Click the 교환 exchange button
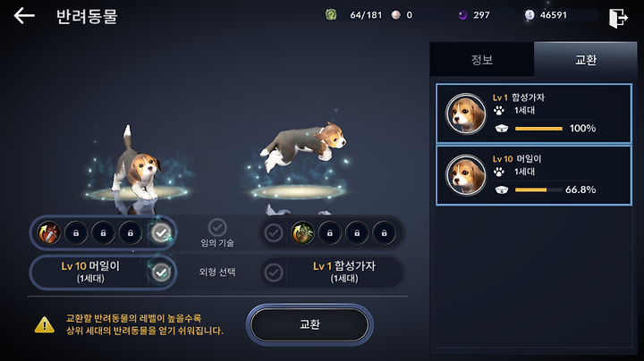The width and height of the screenshot is (644, 361). click(309, 324)
